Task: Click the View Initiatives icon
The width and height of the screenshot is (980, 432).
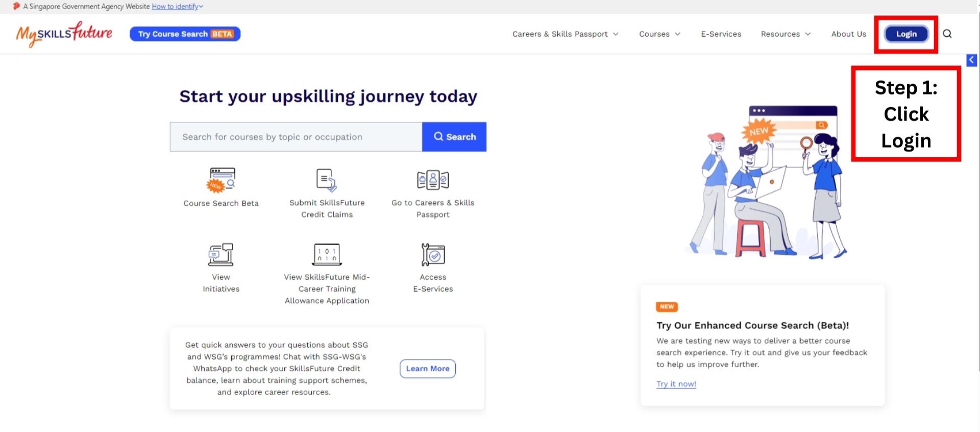Action: click(221, 255)
